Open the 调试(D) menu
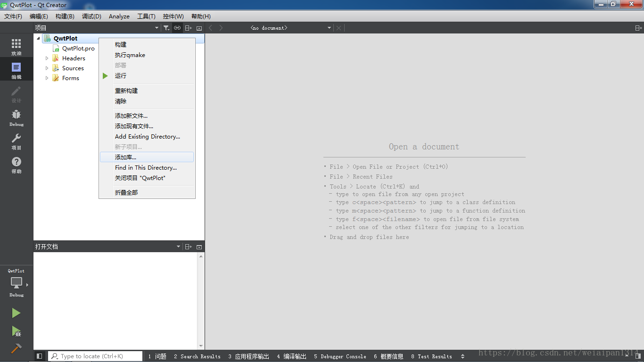The height and width of the screenshot is (362, 644). (91, 16)
